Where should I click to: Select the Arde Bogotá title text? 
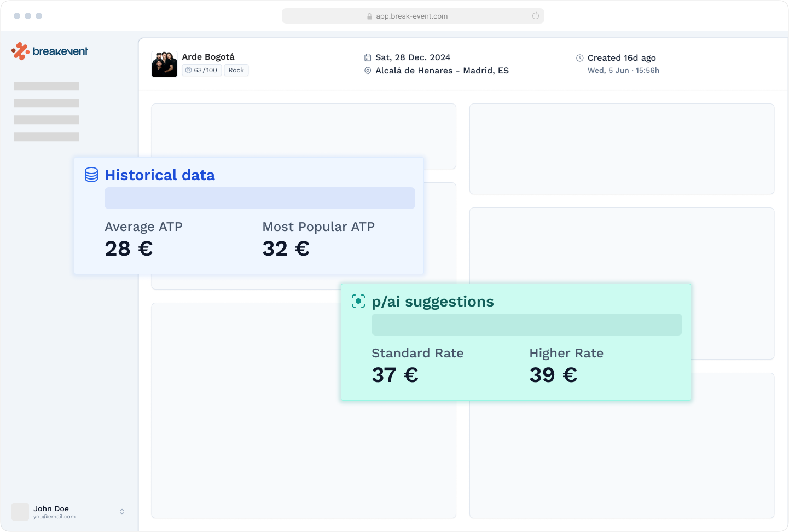tap(208, 57)
